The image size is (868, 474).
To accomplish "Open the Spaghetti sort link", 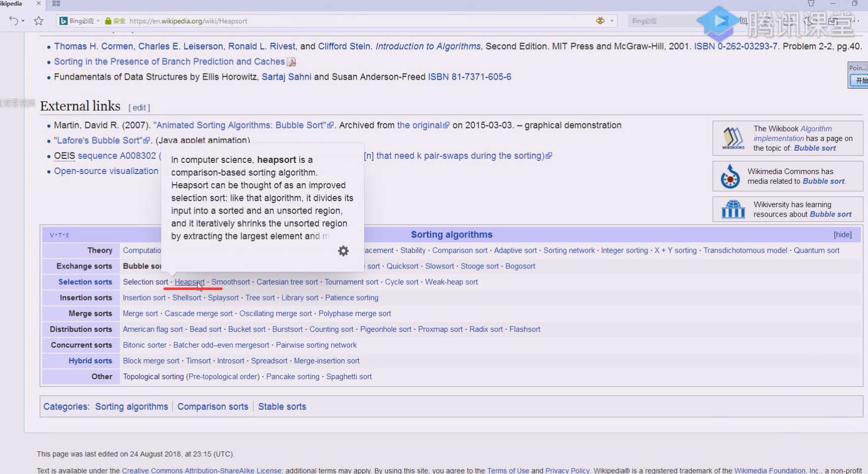I will (349, 377).
